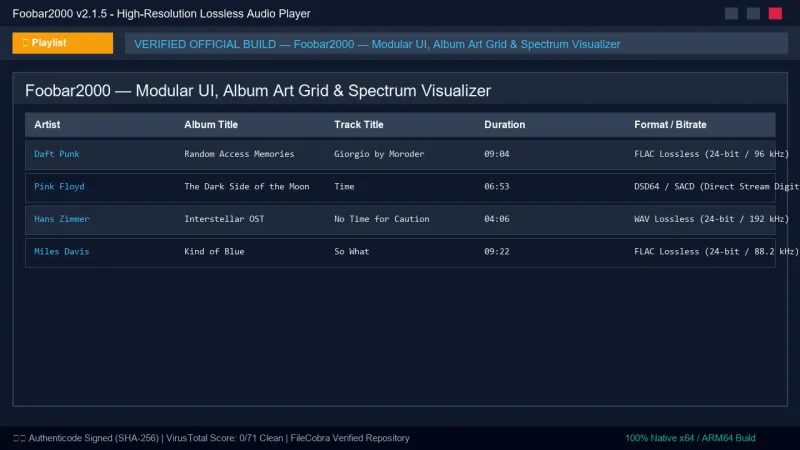
Task: Click the Foobar2000 v2.1.5 window title
Action: (161, 14)
